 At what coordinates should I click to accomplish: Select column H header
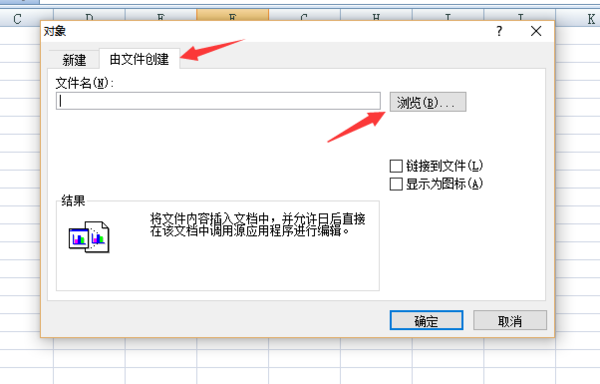coord(376,15)
